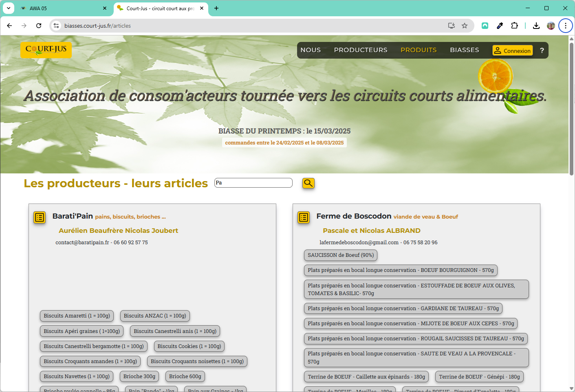View site information in address bar
The height and width of the screenshot is (392, 575).
click(57, 26)
